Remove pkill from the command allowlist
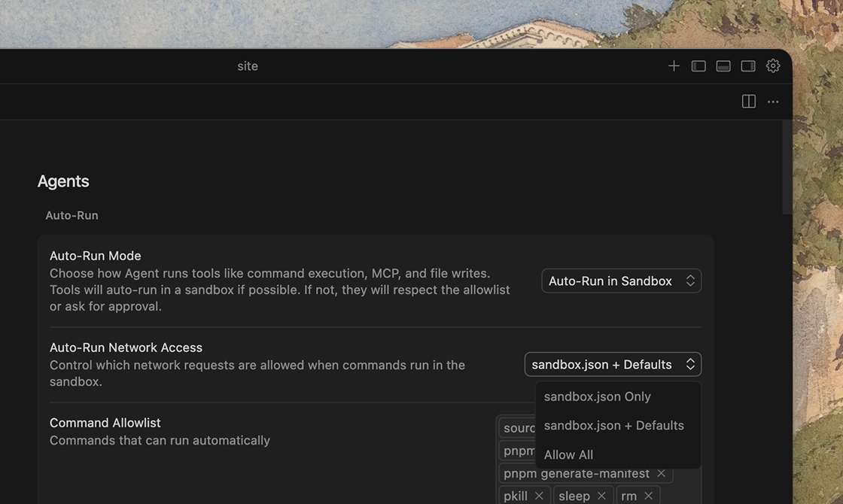 pyautogui.click(x=539, y=496)
